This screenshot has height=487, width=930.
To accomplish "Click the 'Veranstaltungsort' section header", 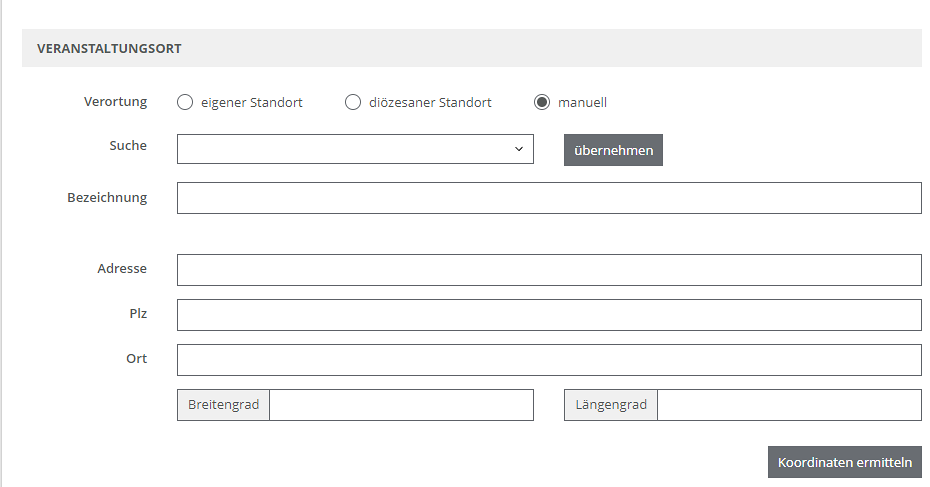I will click(109, 48).
